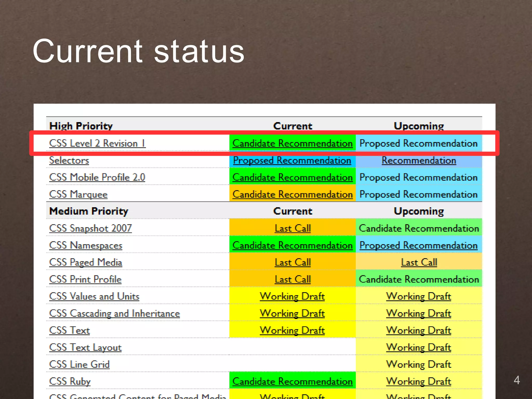Click upcoming Last Call for CSS Paged Media
The image size is (532, 399).
tap(419, 262)
